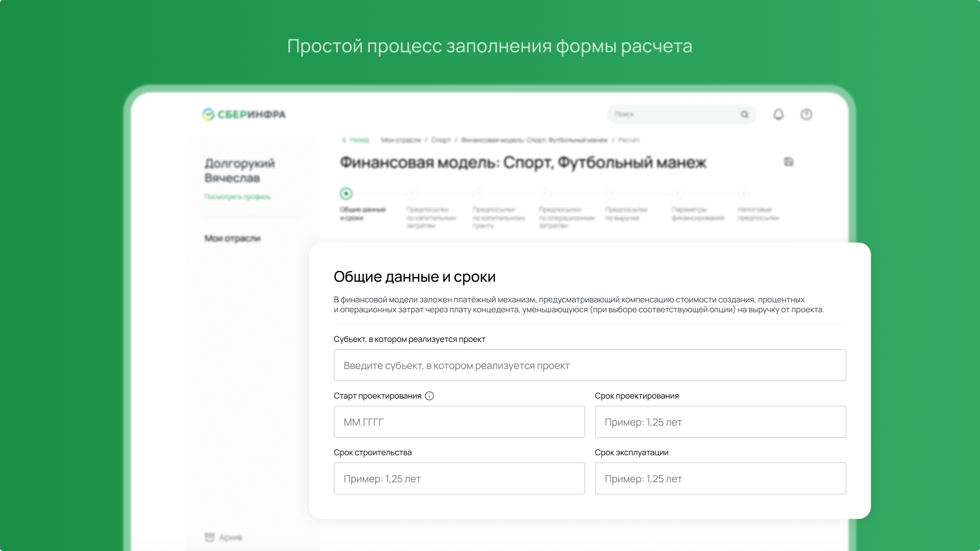Click the Спорт breadcrumb link

click(x=441, y=140)
